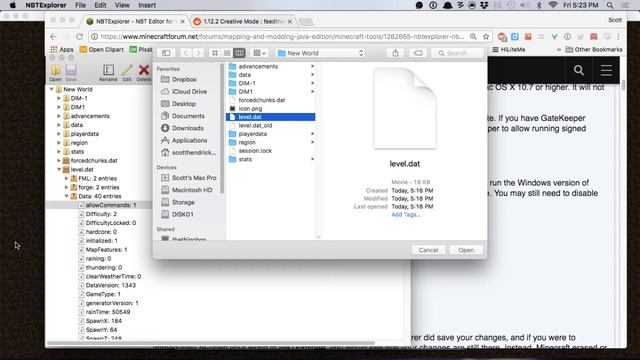
Task: Click the Search field in file dialog
Action: point(457,53)
